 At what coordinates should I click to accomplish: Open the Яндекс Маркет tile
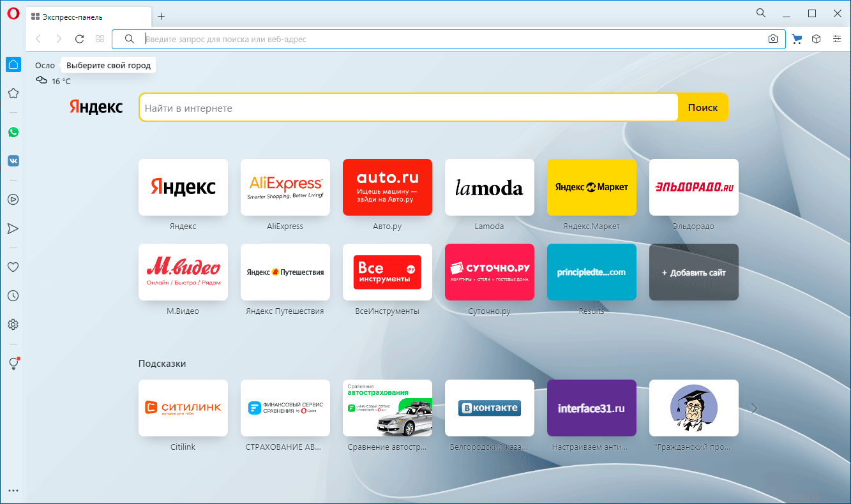592,187
